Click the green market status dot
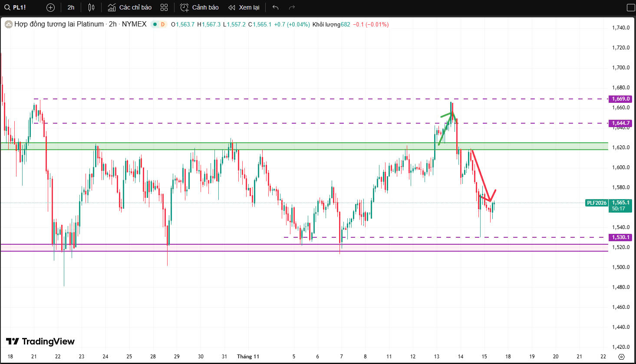The image size is (636, 364). pyautogui.click(x=155, y=25)
